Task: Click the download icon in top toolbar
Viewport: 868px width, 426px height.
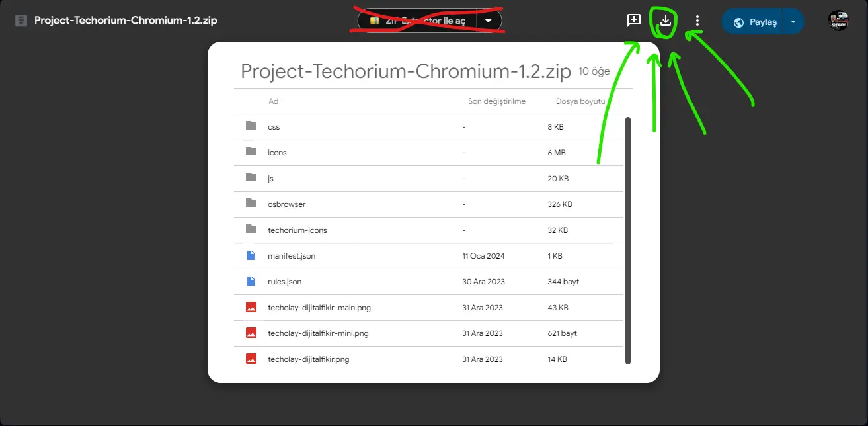Action: click(666, 21)
